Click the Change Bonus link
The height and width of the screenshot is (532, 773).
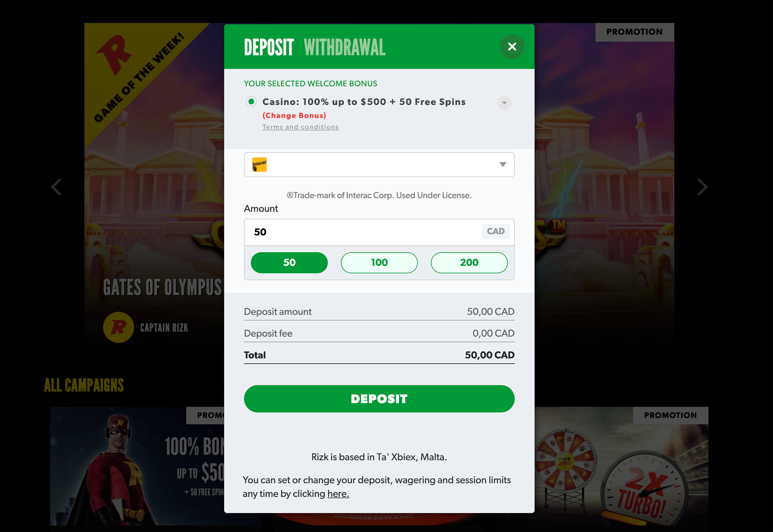pyautogui.click(x=294, y=115)
